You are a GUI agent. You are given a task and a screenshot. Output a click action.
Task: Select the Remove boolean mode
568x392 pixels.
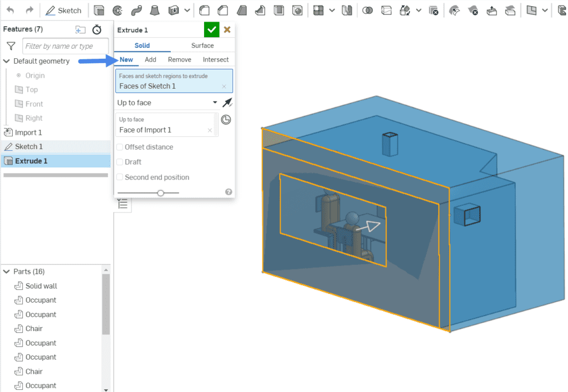pos(180,59)
